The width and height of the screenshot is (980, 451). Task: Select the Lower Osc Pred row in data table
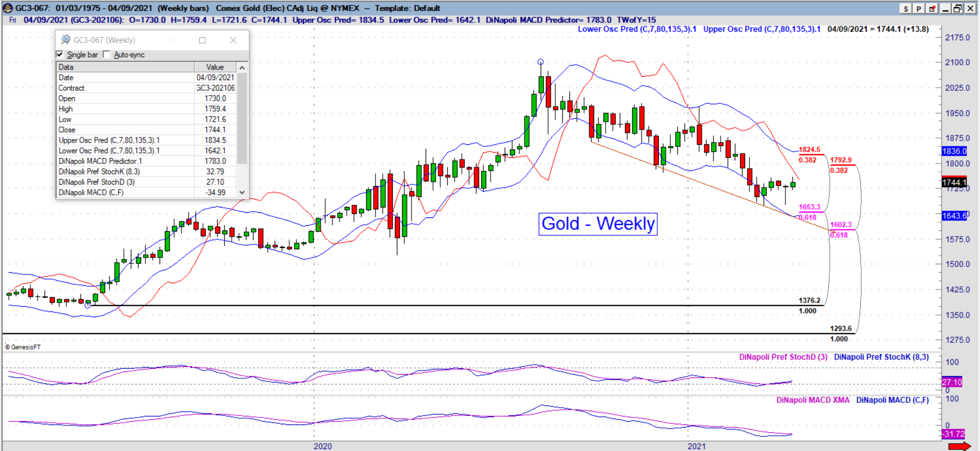point(146,151)
